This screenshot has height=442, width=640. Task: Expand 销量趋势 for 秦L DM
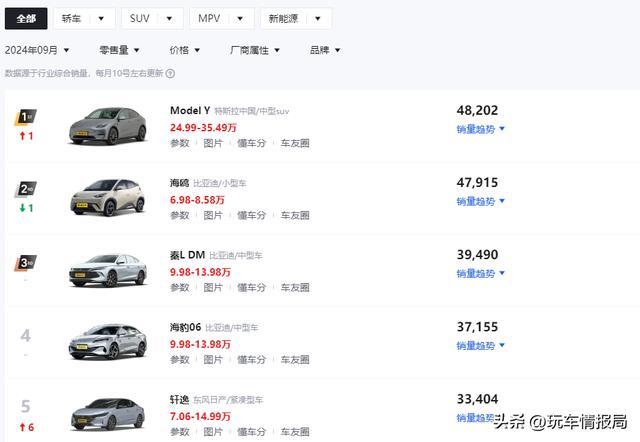[481, 274]
